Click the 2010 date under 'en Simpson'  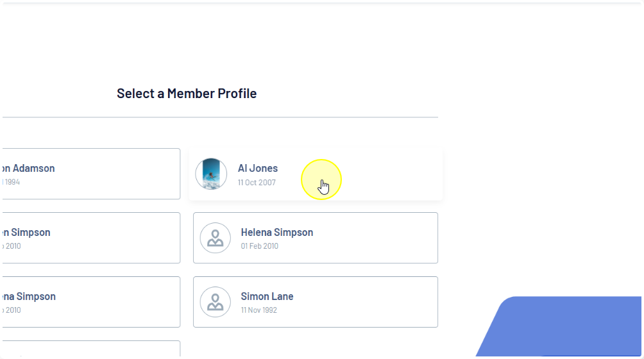[x=12, y=246]
